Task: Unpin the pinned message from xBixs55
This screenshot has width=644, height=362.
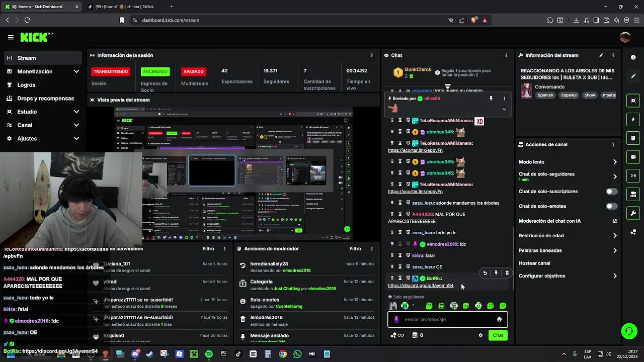Action: 491,99
